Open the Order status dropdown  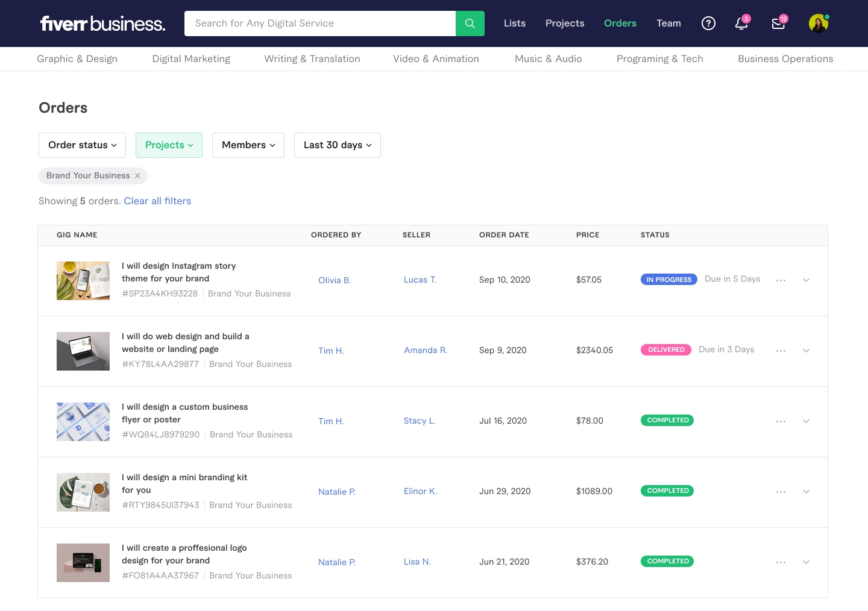coord(82,145)
